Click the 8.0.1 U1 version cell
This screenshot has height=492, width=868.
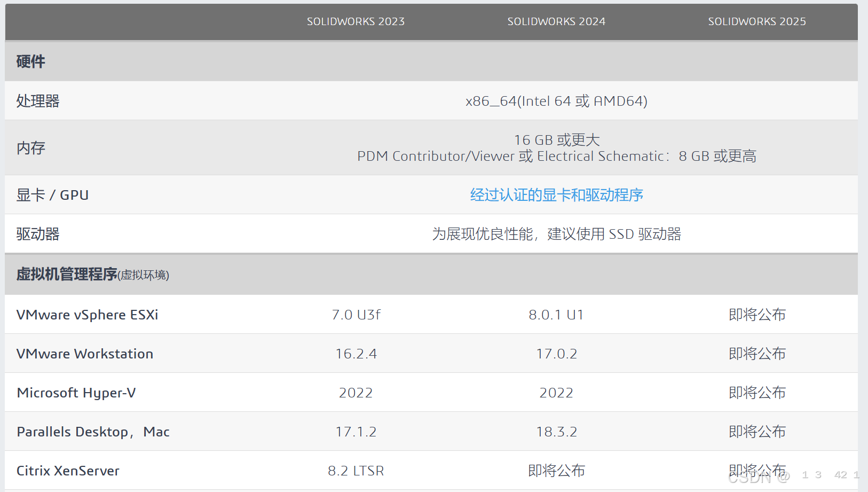tap(556, 315)
